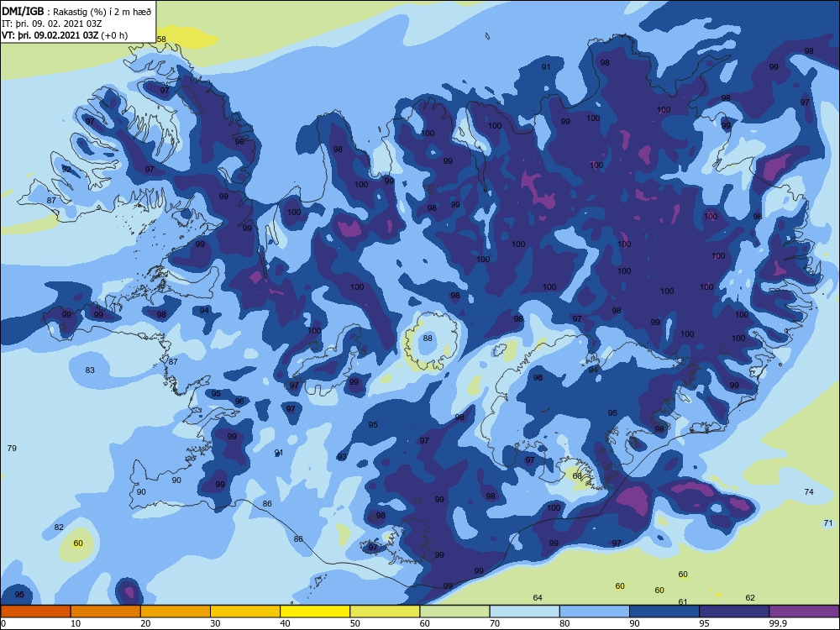Click the '95' legend tick label under the color bar
This screenshot has width=840, height=630.
click(705, 623)
